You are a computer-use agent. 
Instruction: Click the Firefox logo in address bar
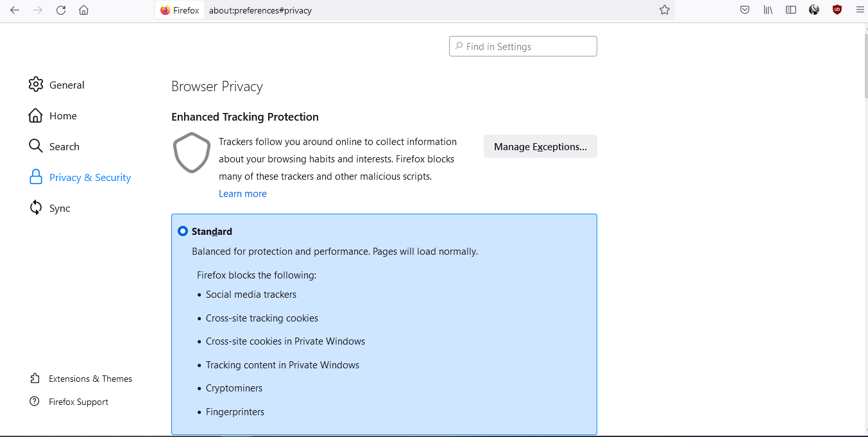tap(166, 10)
